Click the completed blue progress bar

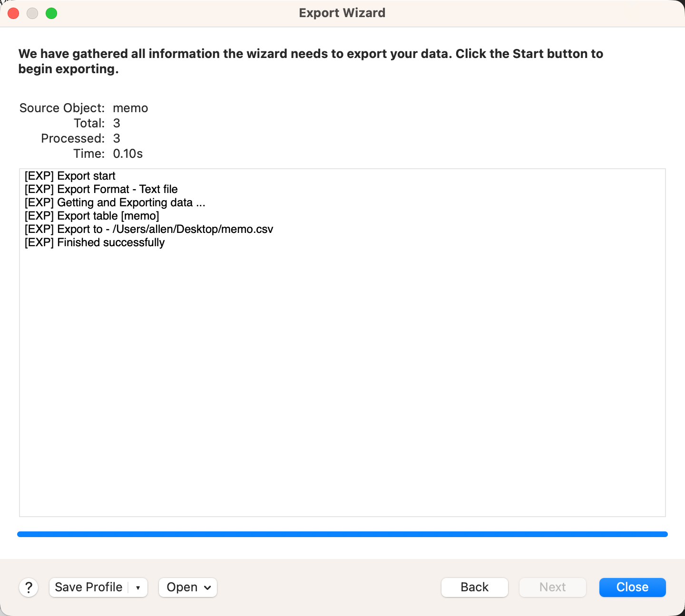click(x=342, y=534)
